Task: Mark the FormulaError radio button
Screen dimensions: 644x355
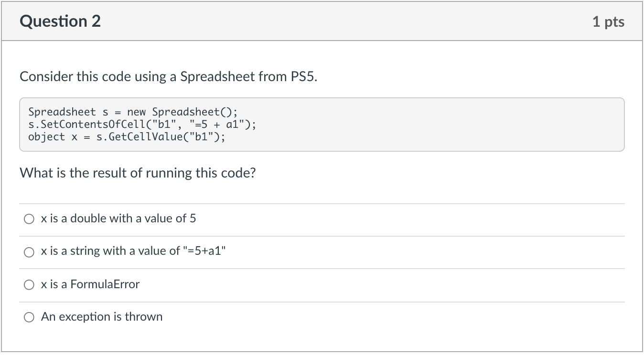Action: click(x=29, y=285)
